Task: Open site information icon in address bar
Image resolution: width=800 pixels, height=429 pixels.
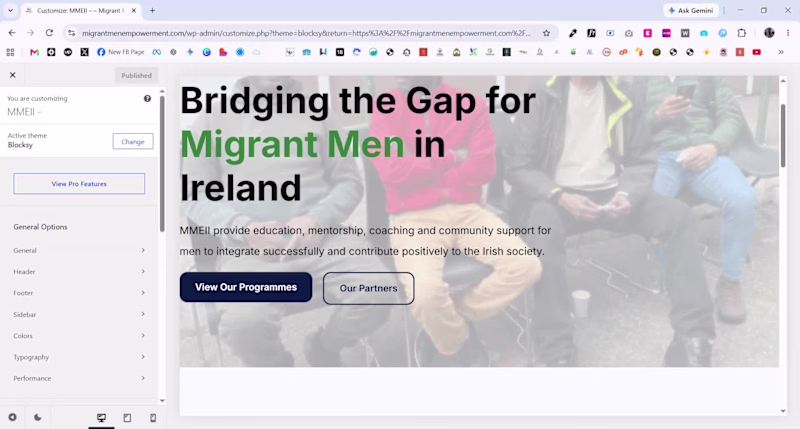Action: point(71,33)
